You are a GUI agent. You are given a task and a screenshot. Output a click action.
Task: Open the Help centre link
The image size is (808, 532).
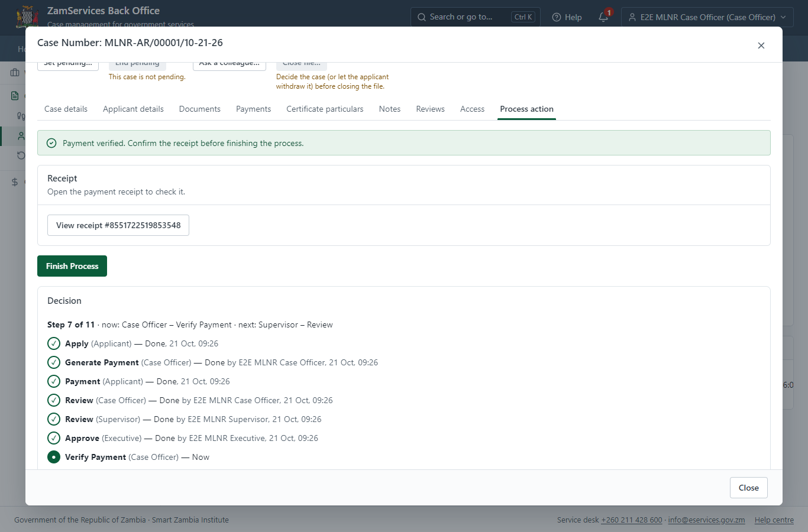coord(774,520)
